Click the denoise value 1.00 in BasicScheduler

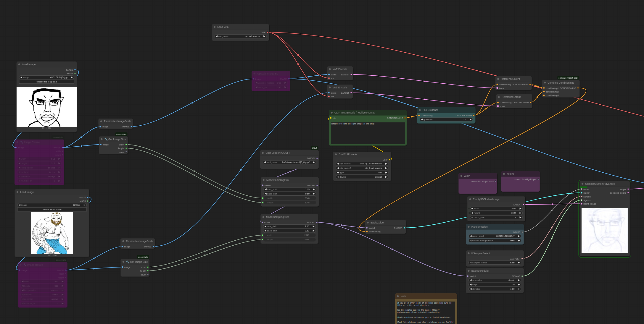[512, 289]
